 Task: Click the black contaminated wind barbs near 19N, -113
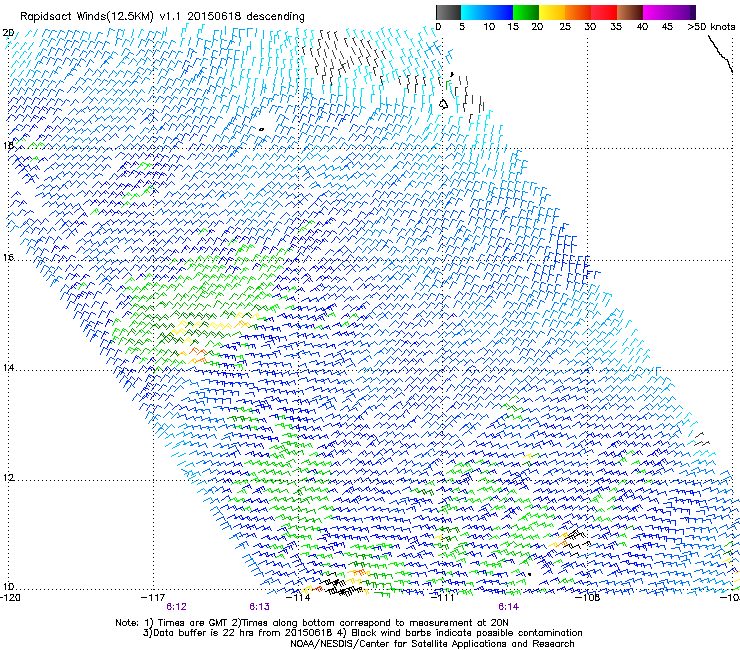click(344, 56)
